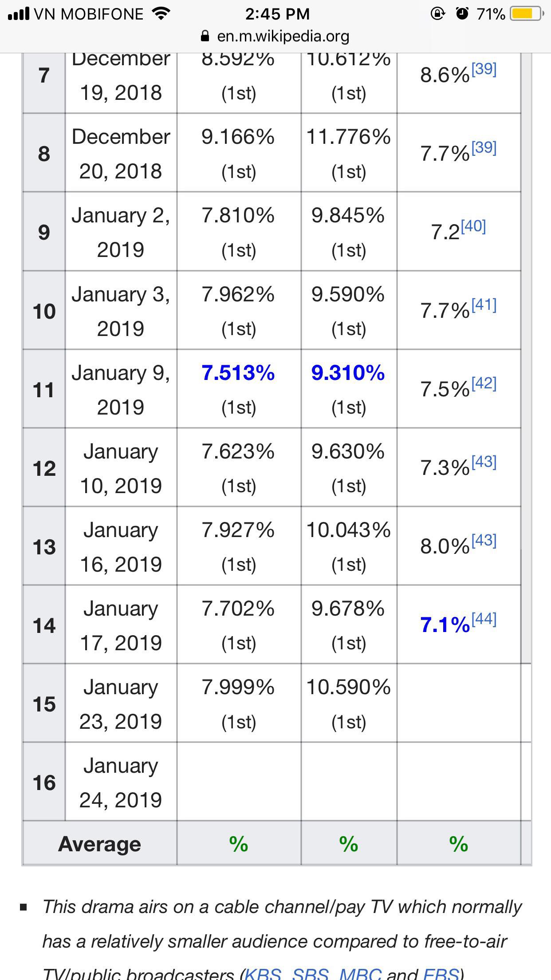Open reference [41] for January 3 episode
The height and width of the screenshot is (980, 551).
[x=484, y=305]
